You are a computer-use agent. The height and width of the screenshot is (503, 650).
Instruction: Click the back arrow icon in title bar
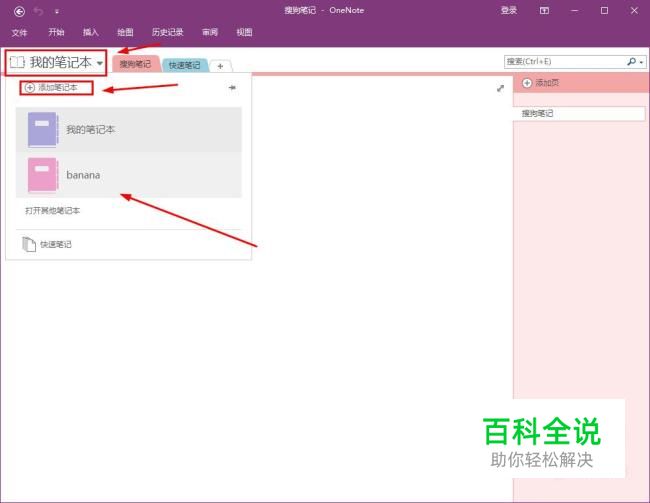point(19,12)
